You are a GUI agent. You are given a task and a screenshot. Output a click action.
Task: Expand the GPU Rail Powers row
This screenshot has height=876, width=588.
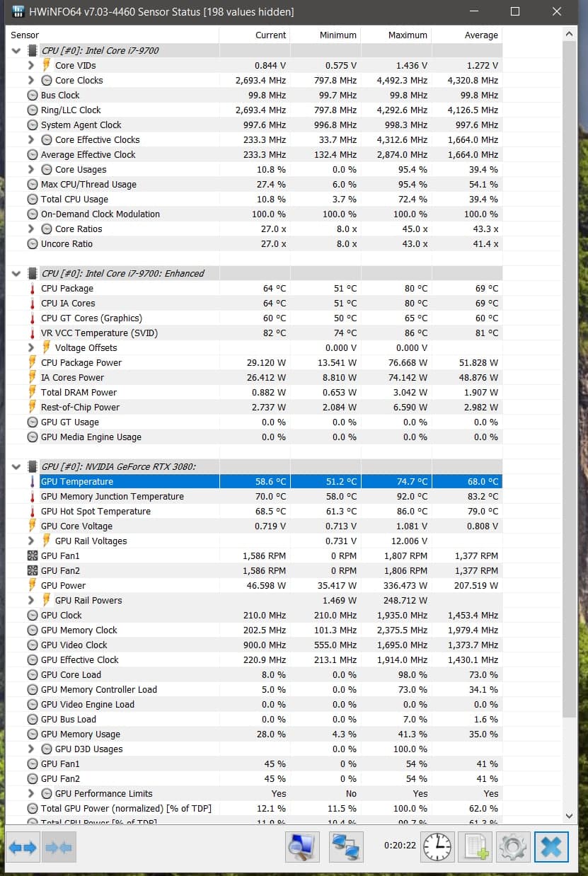coord(31,600)
